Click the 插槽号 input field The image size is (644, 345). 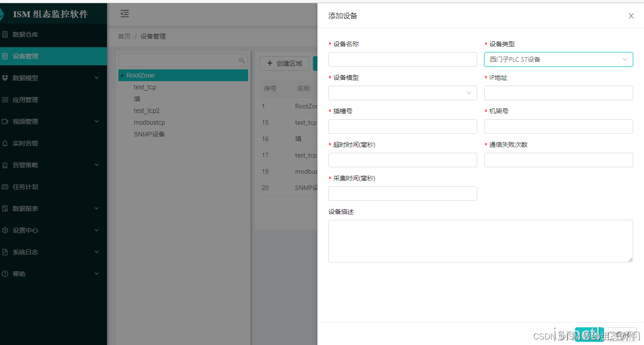coord(403,126)
